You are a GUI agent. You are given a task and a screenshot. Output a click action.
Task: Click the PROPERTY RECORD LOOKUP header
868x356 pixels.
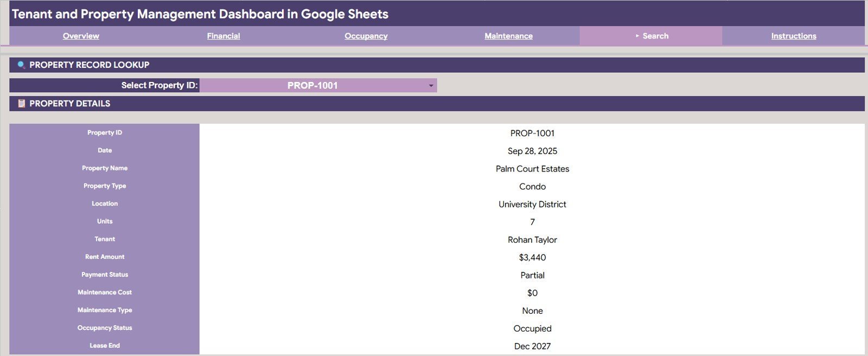click(x=90, y=65)
